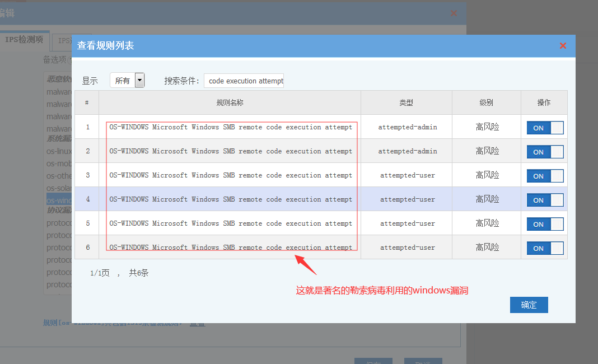This screenshot has height=364, width=598.
Task: Disable the last rule, row 6
Action: [545, 248]
